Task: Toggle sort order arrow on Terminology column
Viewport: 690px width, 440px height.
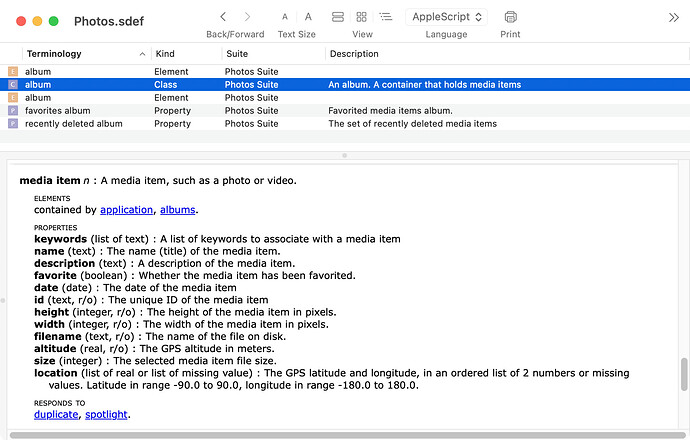Action: (142, 54)
